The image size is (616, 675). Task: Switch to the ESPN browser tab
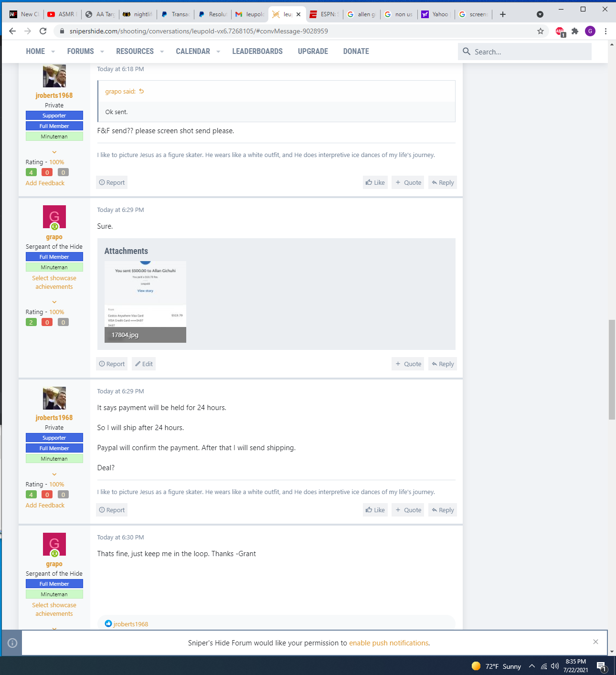[325, 14]
